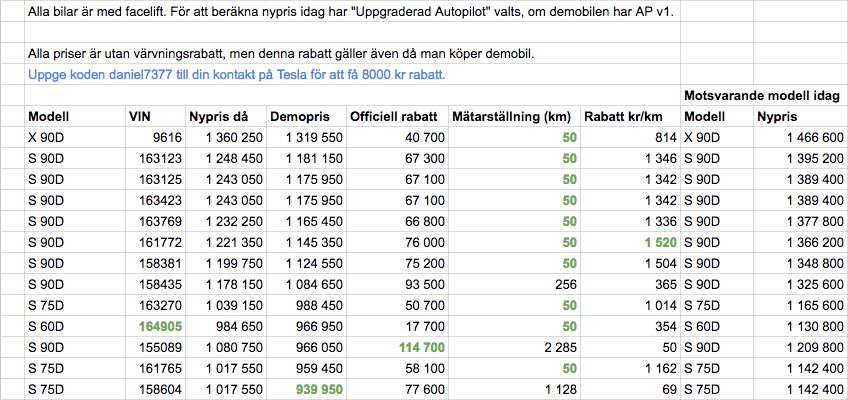This screenshot has height=400, width=848.
Task: Select Officiell rabatt value 17 700
Action: (x=398, y=326)
